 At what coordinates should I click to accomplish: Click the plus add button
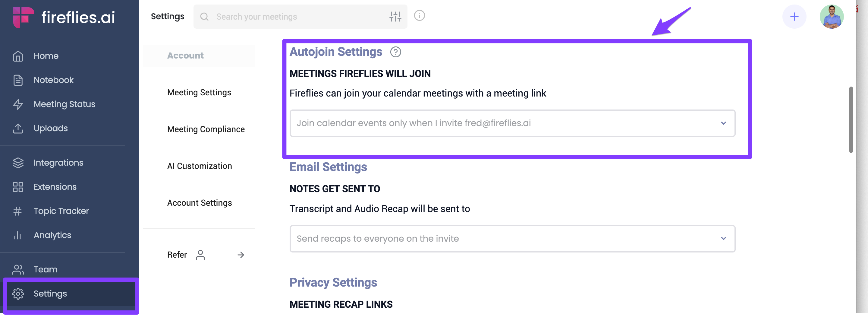(794, 17)
